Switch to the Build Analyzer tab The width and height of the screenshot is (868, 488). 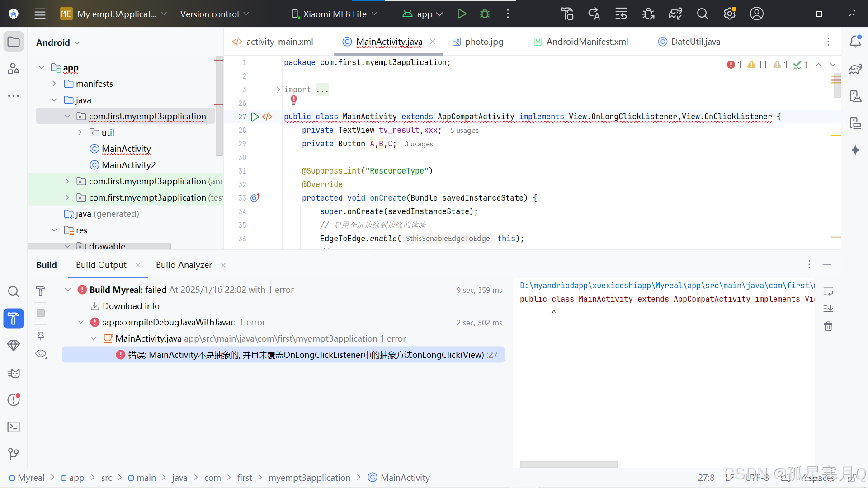(184, 265)
